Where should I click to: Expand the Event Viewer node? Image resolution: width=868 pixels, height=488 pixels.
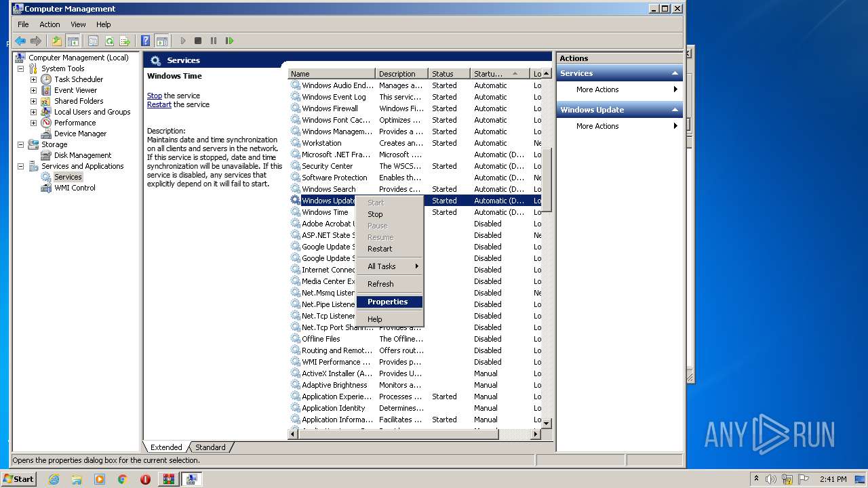pos(33,90)
